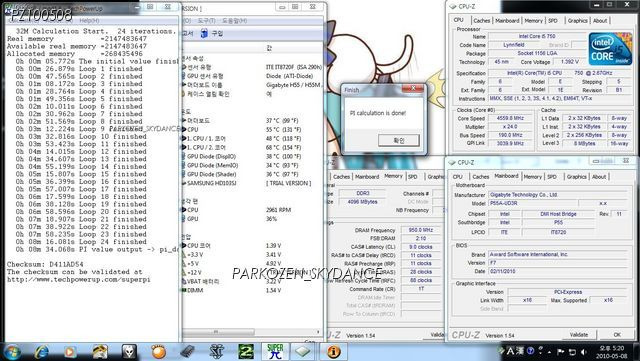Select the Caches tab in top CPU-Z window

pos(482,20)
